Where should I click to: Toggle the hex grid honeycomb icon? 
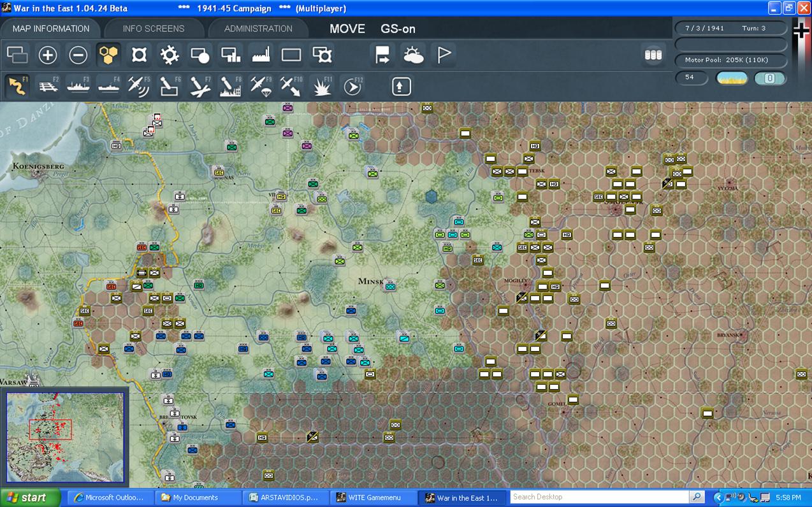pos(109,55)
